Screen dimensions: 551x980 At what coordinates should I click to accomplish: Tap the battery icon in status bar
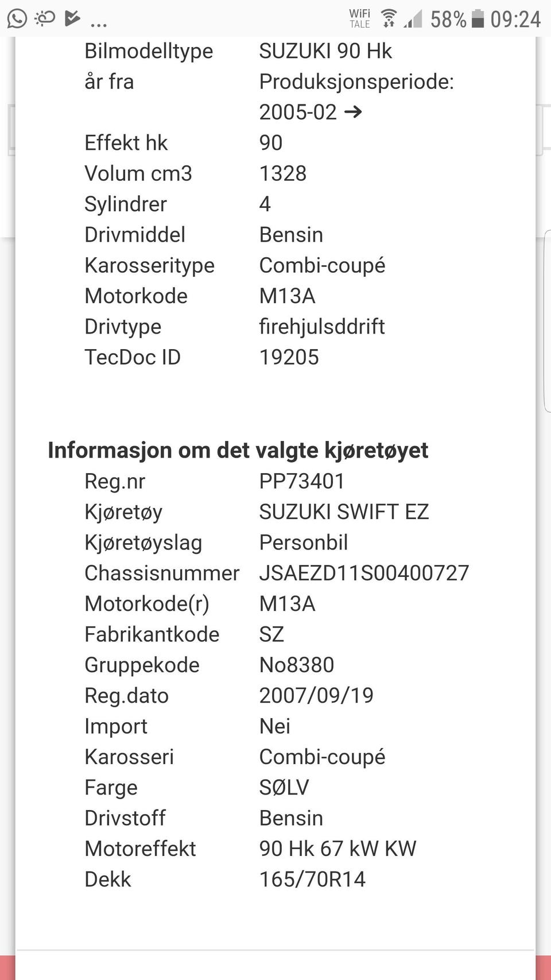[x=478, y=19]
